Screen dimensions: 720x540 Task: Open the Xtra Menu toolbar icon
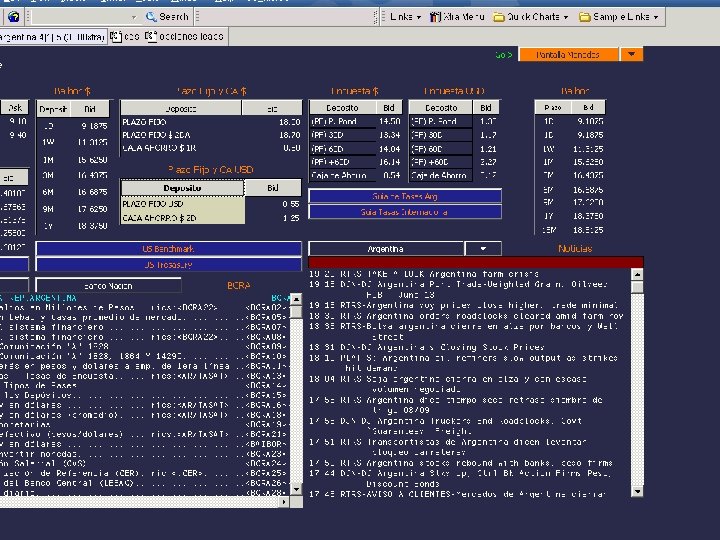(x=435, y=17)
